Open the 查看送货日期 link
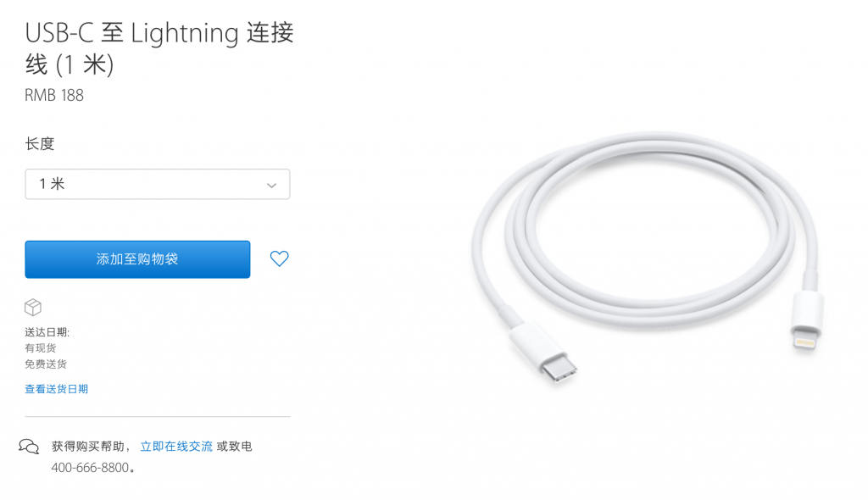 click(x=57, y=389)
